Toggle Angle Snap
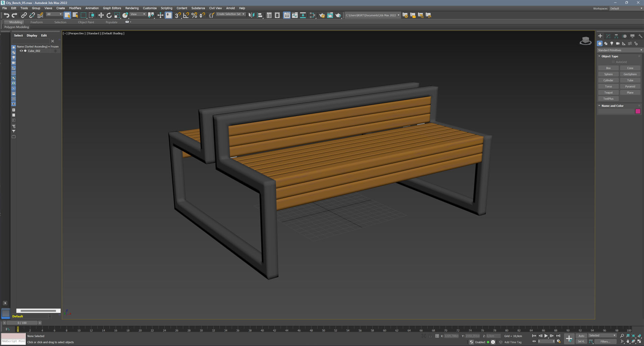644x346 pixels. coord(186,15)
